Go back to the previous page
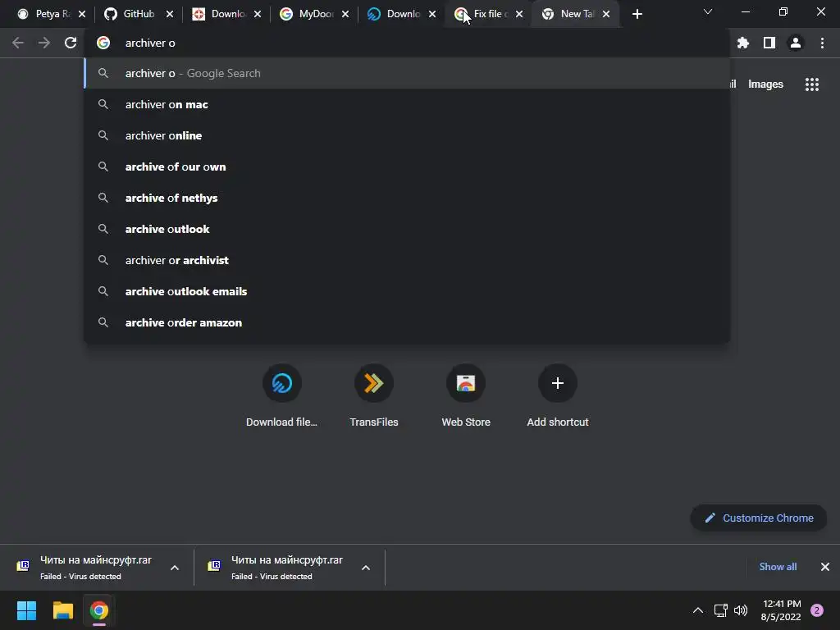Viewport: 840px width, 630px height. [18, 43]
